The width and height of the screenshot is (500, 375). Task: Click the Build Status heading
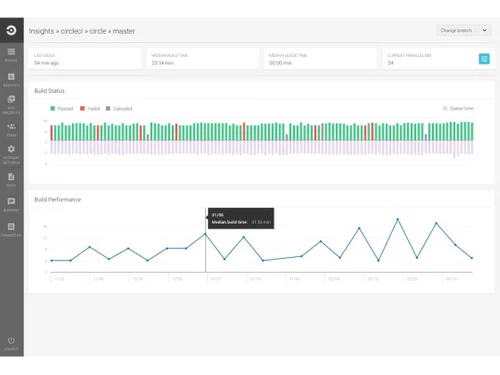pyautogui.click(x=49, y=91)
